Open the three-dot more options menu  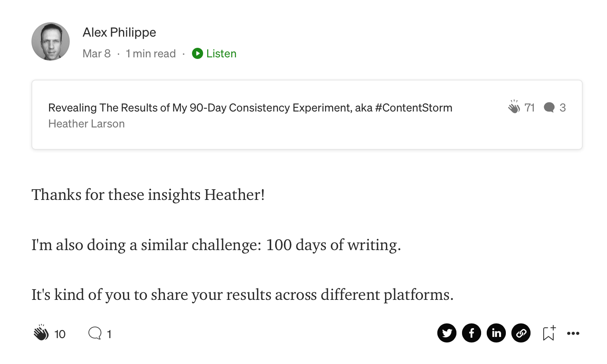coord(573,333)
